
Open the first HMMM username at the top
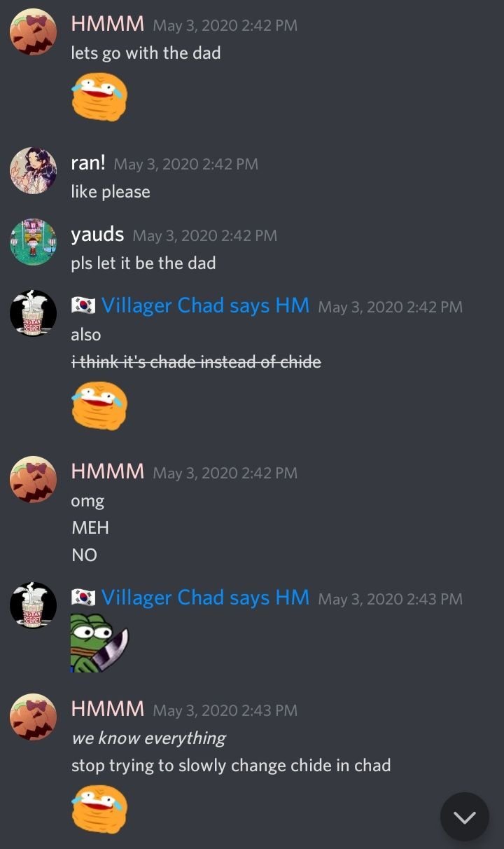coord(108,25)
